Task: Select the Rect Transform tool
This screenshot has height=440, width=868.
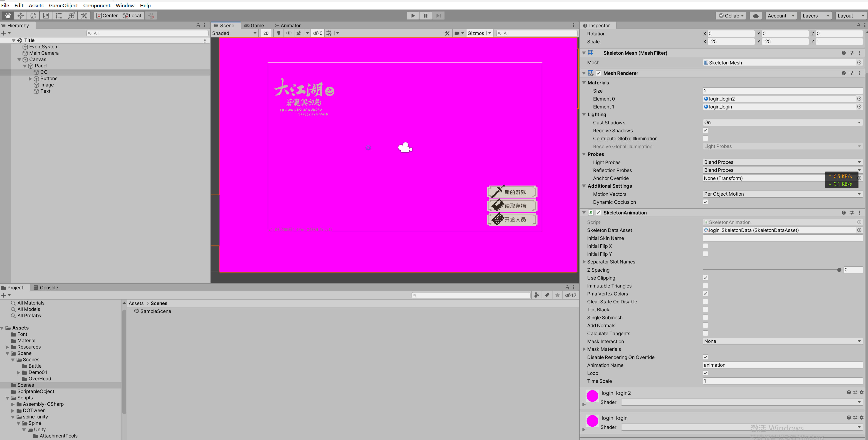Action: pos(59,15)
